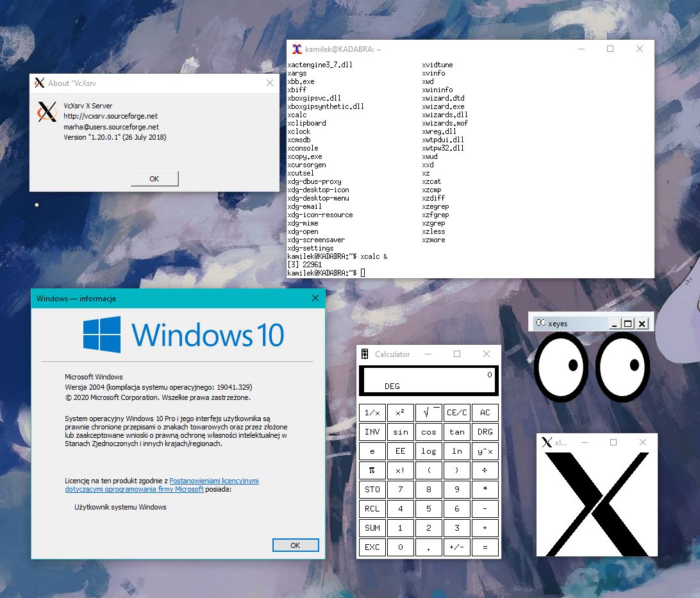Click the open parenthesis key
700x598 pixels.
429,470
